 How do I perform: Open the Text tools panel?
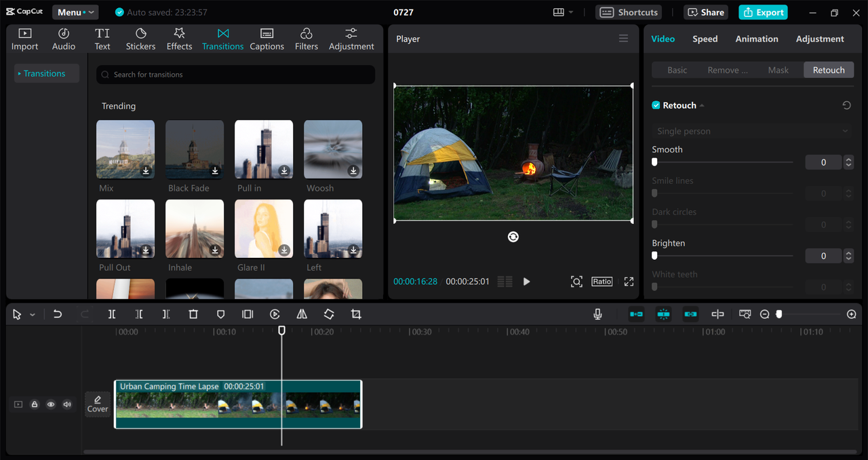click(x=102, y=39)
